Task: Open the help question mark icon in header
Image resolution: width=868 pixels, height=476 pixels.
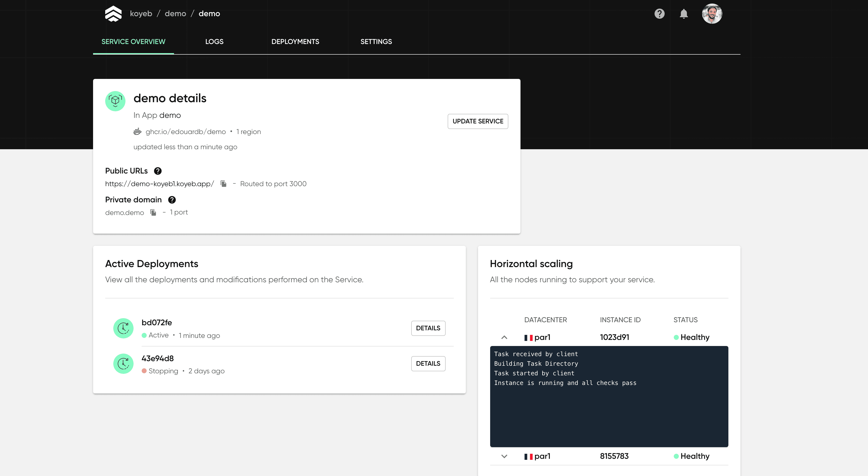Action: 659,14
